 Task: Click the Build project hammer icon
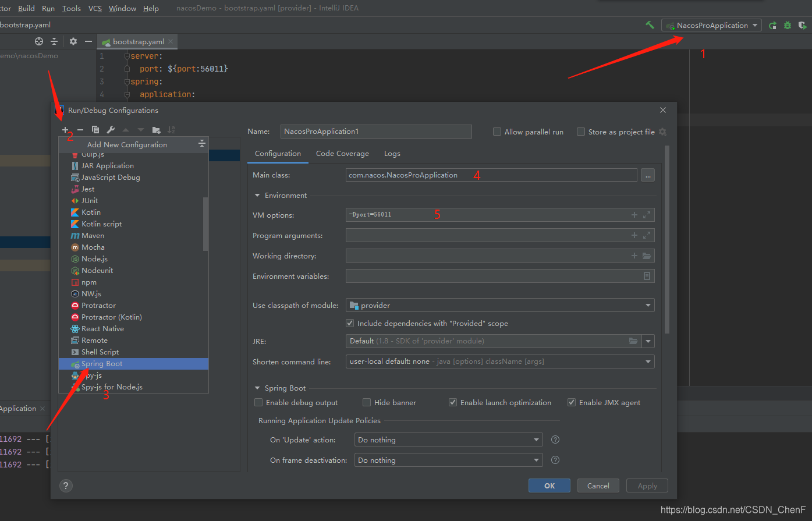(x=650, y=25)
